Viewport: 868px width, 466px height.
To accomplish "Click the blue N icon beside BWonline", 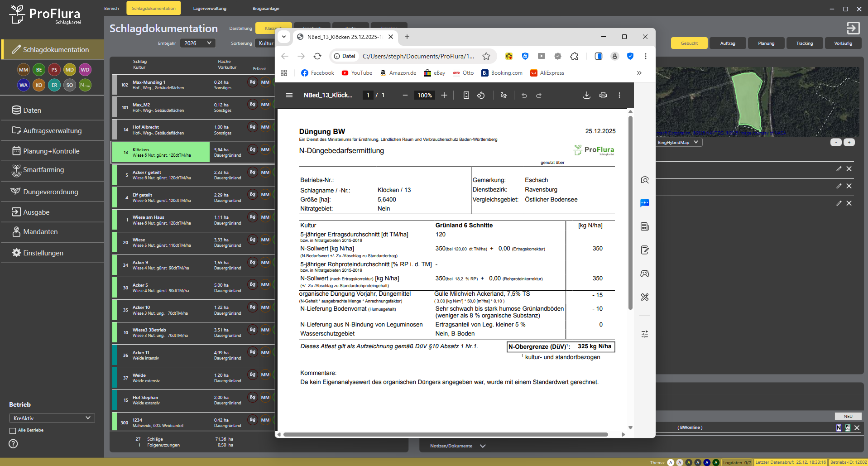I will coord(839,428).
